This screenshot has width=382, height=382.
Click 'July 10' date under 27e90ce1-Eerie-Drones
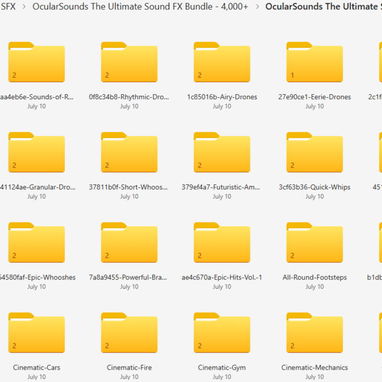(x=315, y=106)
